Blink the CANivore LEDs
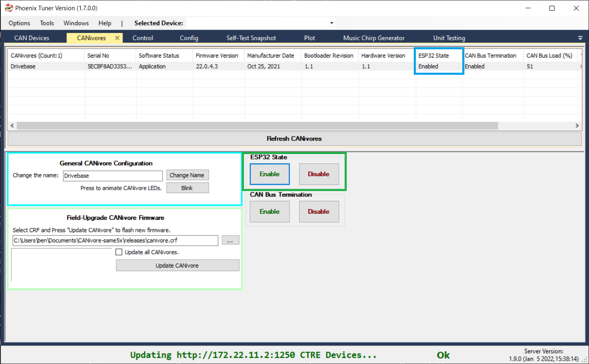 click(187, 188)
